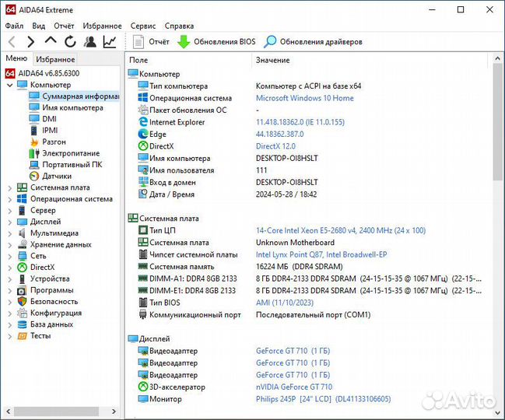Select the Тип ЦП row icon
505x420 pixels.
(x=142, y=230)
